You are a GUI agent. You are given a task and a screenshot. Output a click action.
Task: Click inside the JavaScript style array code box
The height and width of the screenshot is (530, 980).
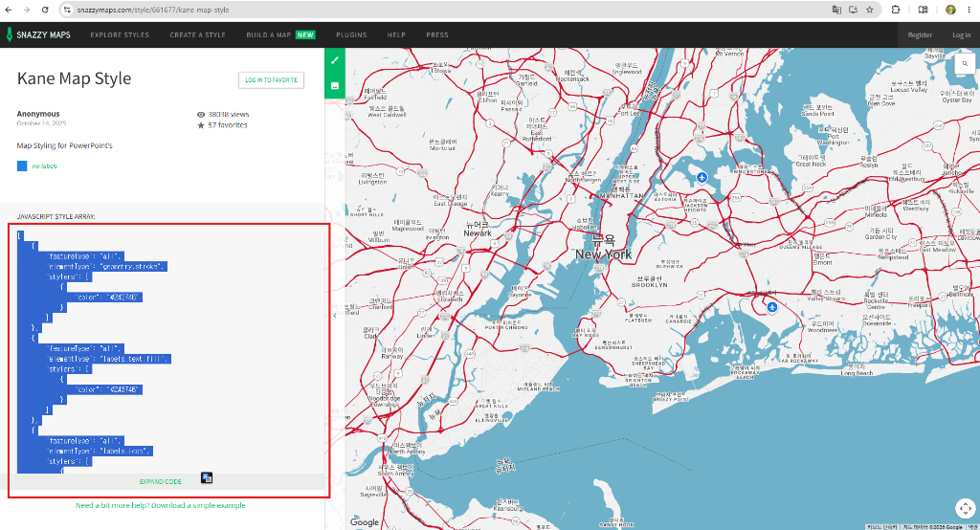(168, 350)
